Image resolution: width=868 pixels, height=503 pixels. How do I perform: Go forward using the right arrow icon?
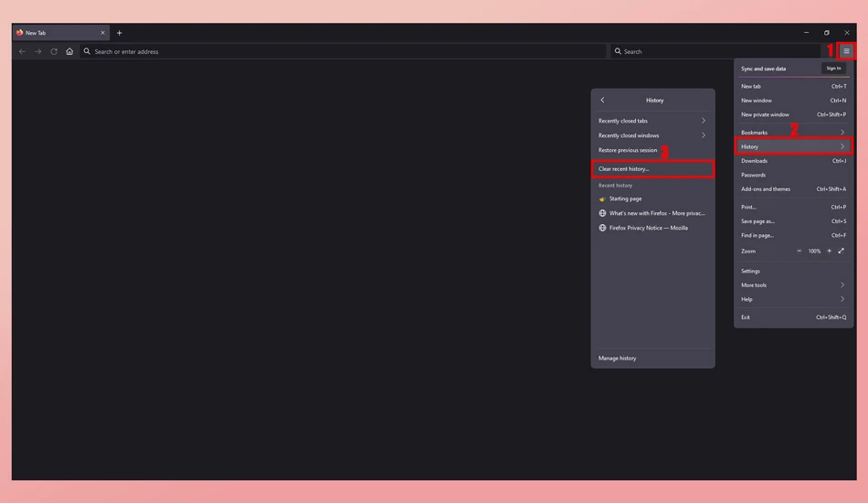pyautogui.click(x=38, y=51)
